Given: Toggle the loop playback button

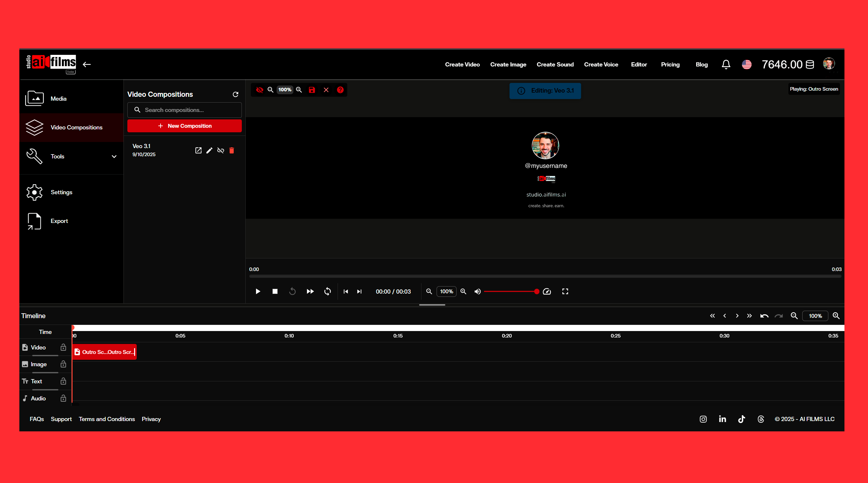Looking at the screenshot, I should tap(327, 291).
